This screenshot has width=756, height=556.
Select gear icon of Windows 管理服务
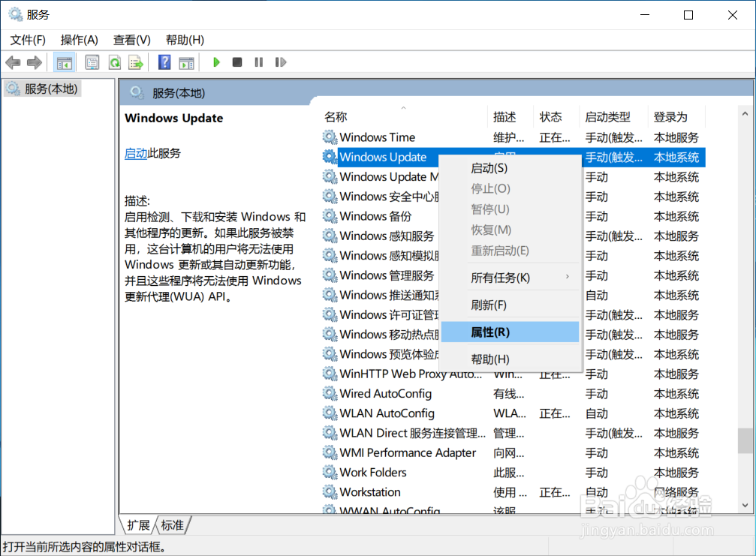[330, 275]
